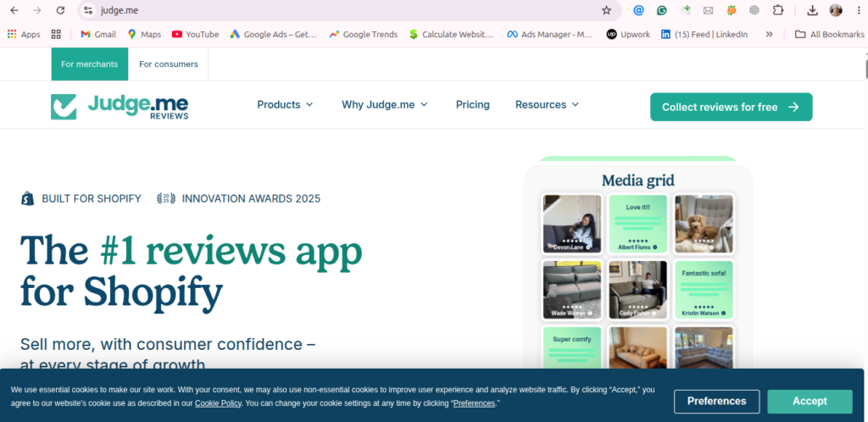Image resolution: width=868 pixels, height=422 pixels.
Task: Click the browser forward arrow
Action: pos(37,10)
